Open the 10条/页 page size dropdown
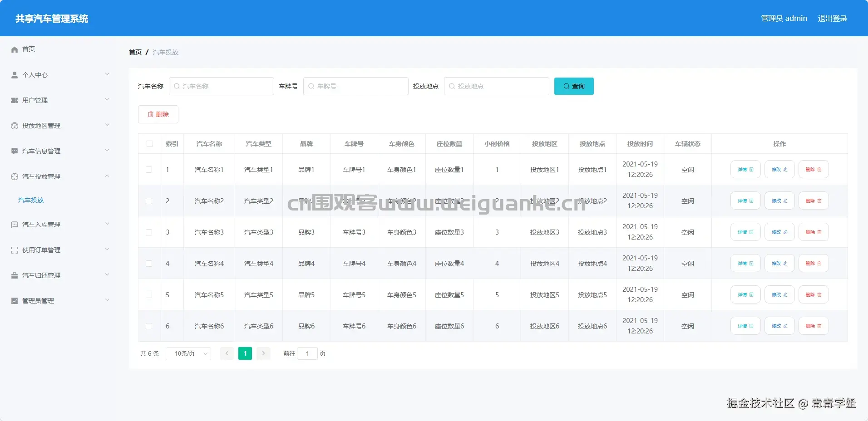 (x=188, y=353)
